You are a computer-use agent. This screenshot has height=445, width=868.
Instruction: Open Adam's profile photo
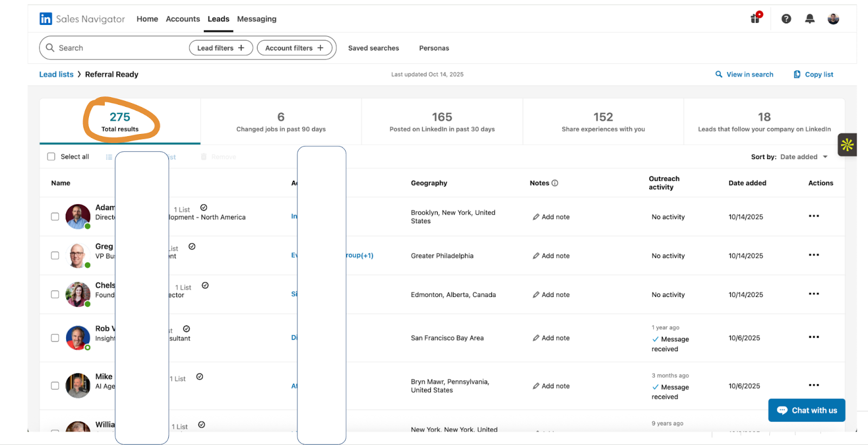78,217
